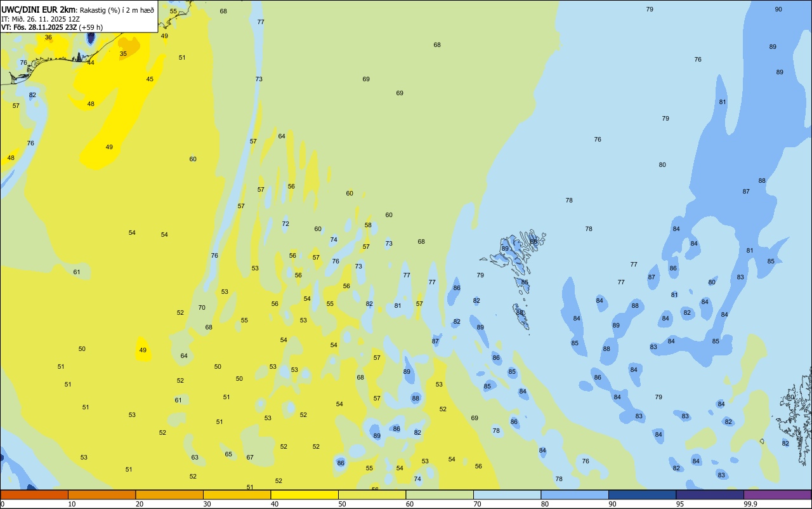Image resolution: width=812 pixels, height=509 pixels.
Task: Click the 70–80 pale blue legend swatch
Action: tap(507, 494)
